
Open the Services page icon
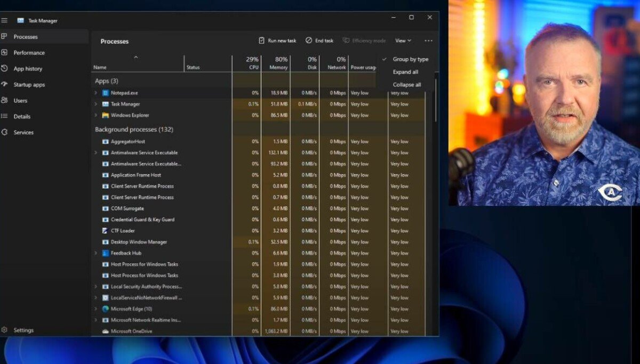(x=4, y=132)
